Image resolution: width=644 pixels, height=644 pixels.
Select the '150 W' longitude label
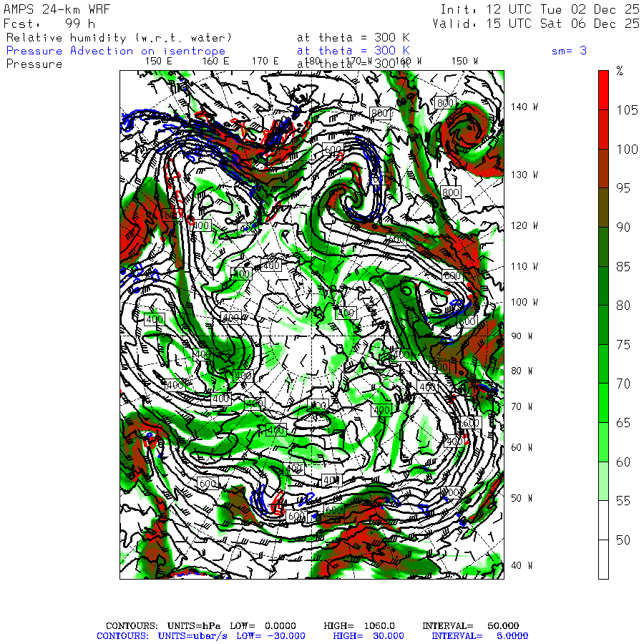[464, 62]
